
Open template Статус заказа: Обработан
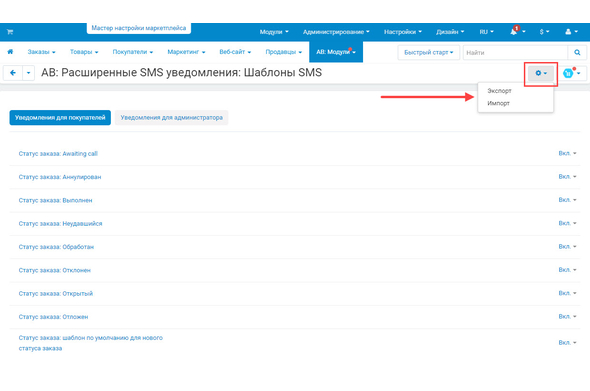pyautogui.click(x=56, y=247)
